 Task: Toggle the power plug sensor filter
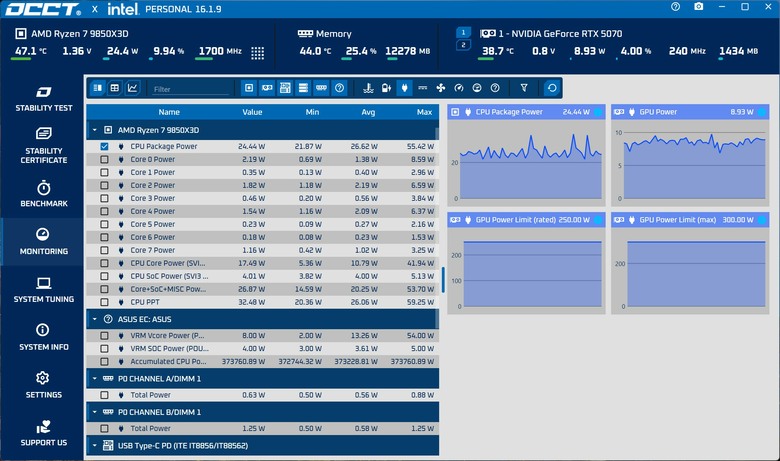point(404,88)
